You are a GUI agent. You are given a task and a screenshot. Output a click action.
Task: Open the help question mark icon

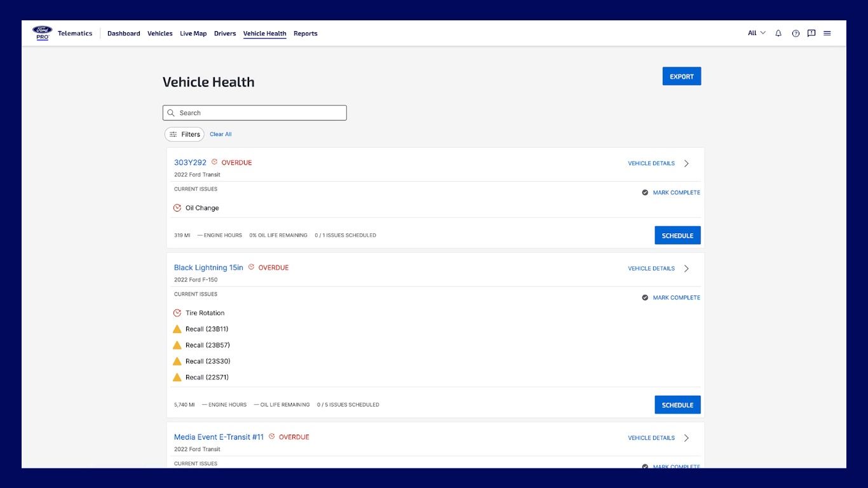(x=796, y=33)
